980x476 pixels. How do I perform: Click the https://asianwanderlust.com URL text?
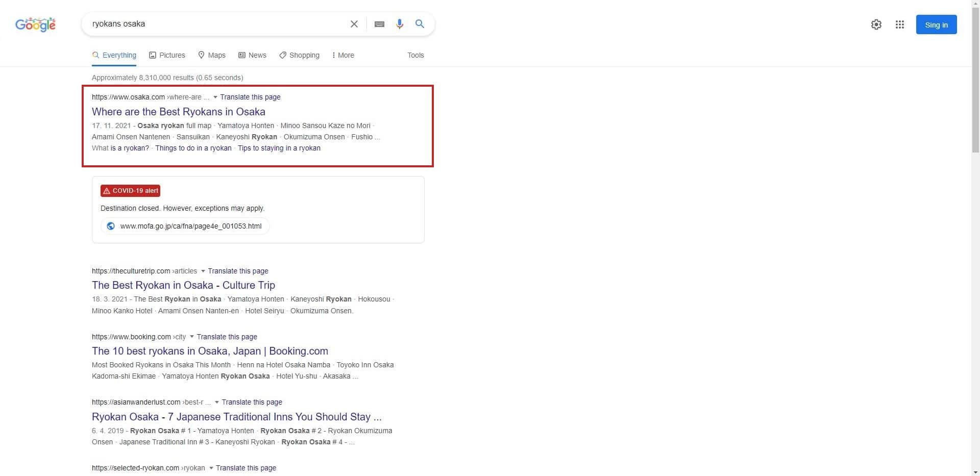136,402
